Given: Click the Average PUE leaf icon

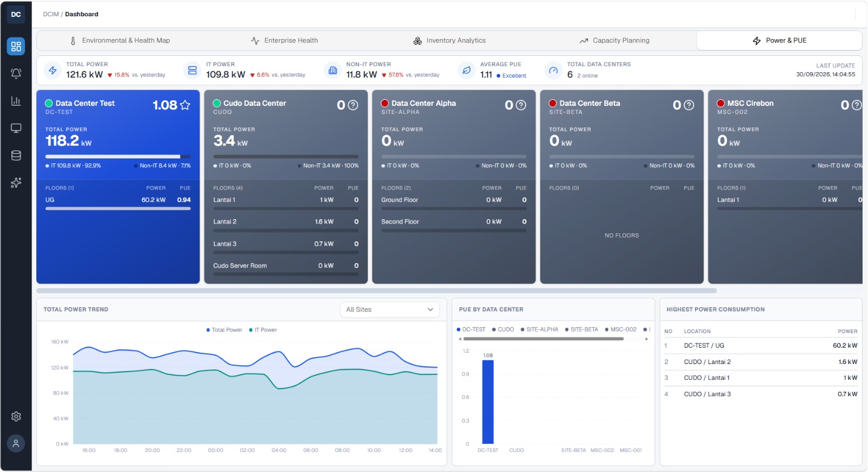Looking at the screenshot, I should (467, 70).
